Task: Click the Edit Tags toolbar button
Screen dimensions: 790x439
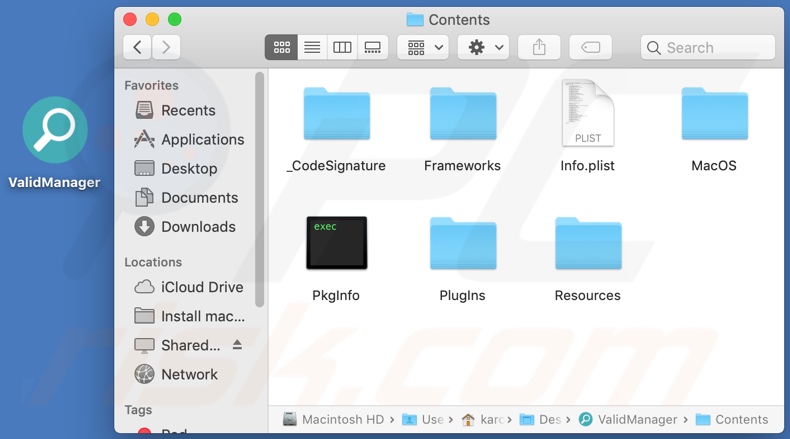Action: (x=590, y=47)
